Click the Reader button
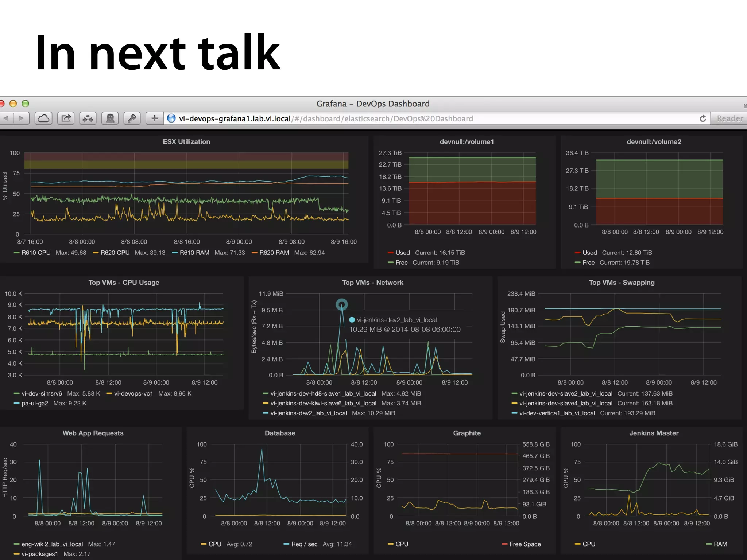 pyautogui.click(x=729, y=118)
